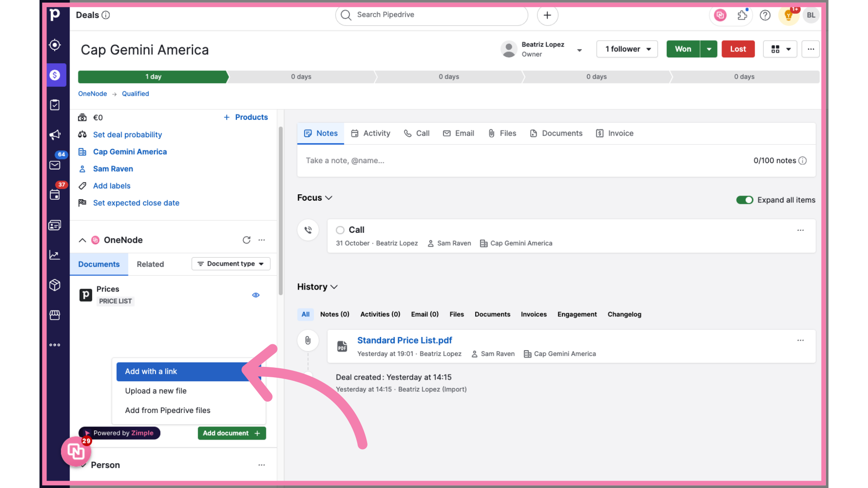The image size is (868, 488).
Task: Refresh the OneNode panel
Action: 246,240
